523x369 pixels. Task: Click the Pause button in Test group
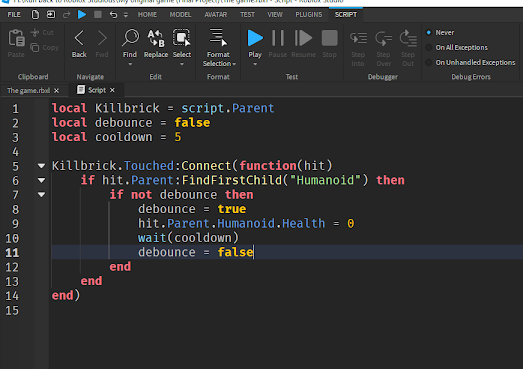pyautogui.click(x=278, y=43)
